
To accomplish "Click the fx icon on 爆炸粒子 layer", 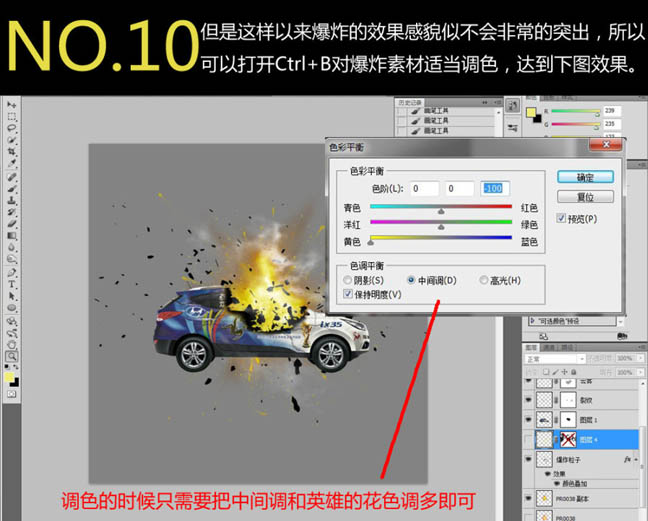I will pos(627,459).
